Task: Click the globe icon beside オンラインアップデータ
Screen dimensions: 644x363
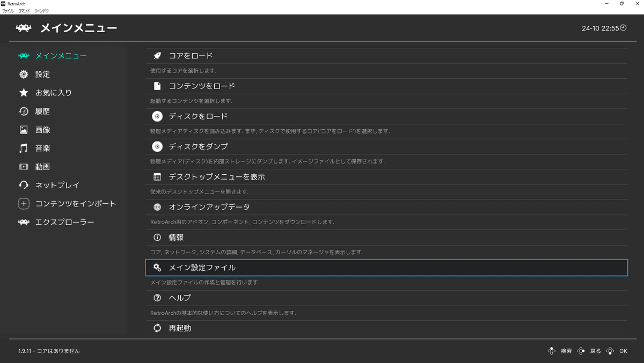Action: click(157, 207)
